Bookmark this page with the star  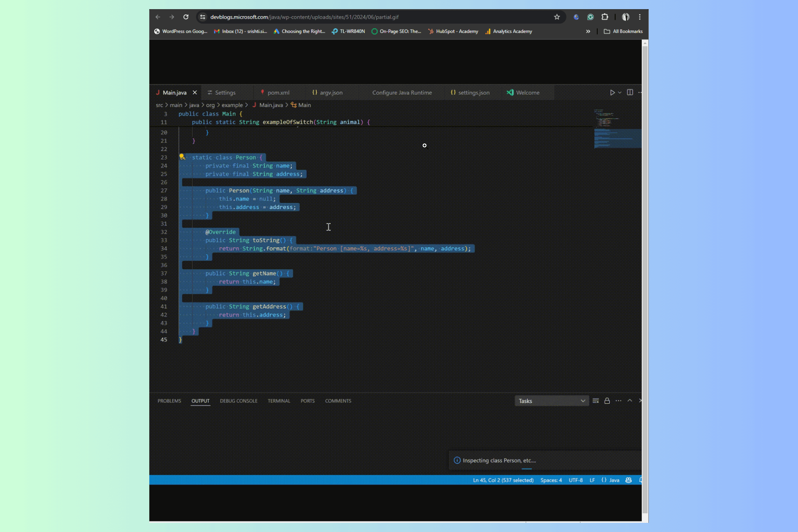(x=557, y=17)
